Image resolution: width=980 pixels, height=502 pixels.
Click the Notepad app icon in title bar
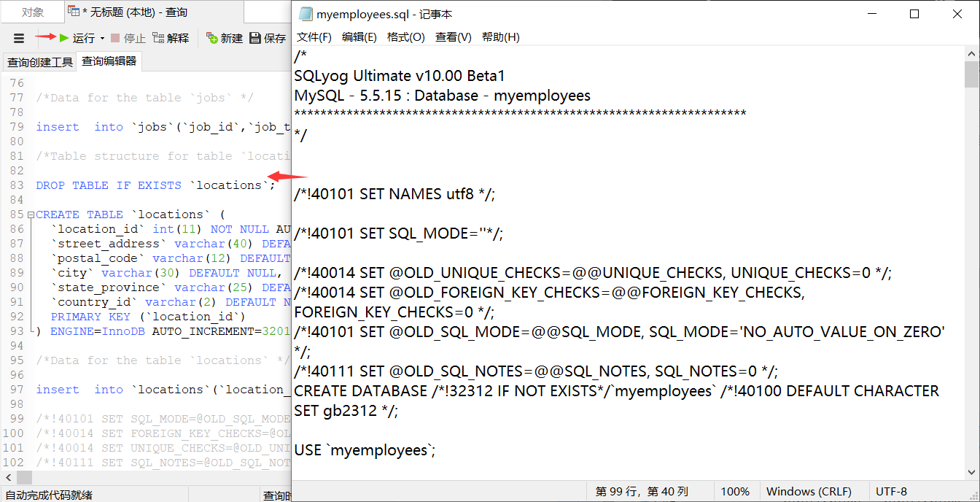tap(304, 14)
